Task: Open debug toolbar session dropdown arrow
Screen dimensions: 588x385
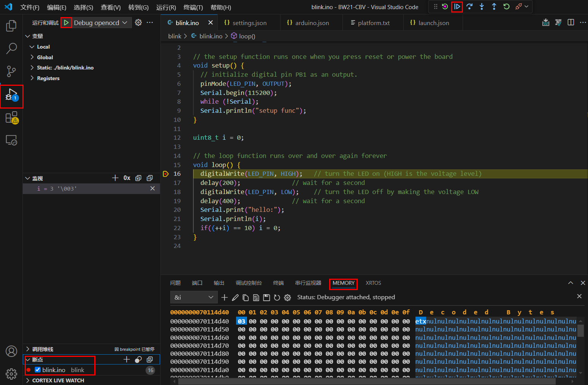Action: [x=526, y=6]
